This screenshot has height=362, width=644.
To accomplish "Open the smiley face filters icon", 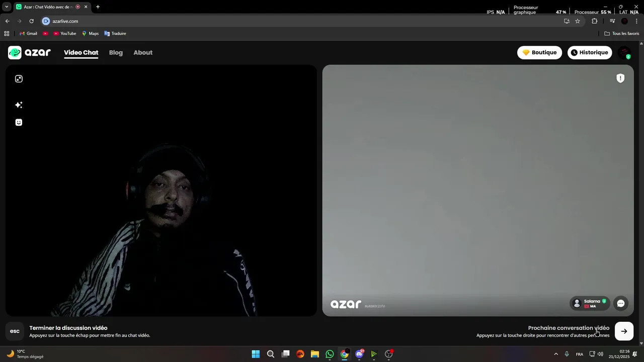I will pyautogui.click(x=19, y=122).
